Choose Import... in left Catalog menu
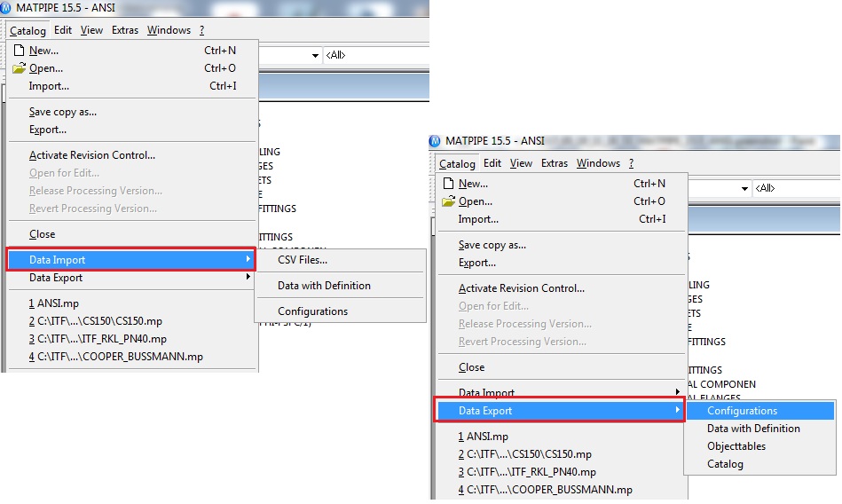The image size is (842, 504). pos(132,86)
